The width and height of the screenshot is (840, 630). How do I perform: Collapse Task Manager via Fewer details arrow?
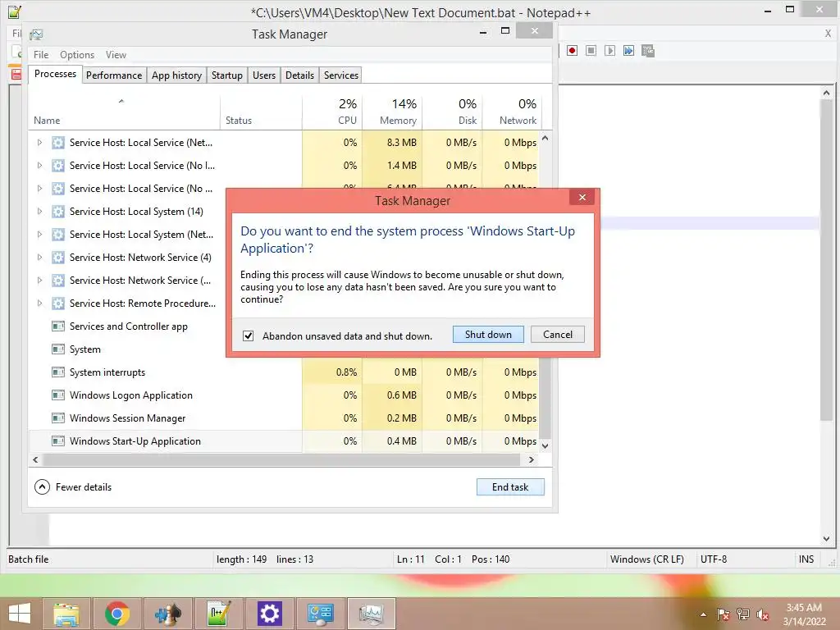tap(42, 487)
